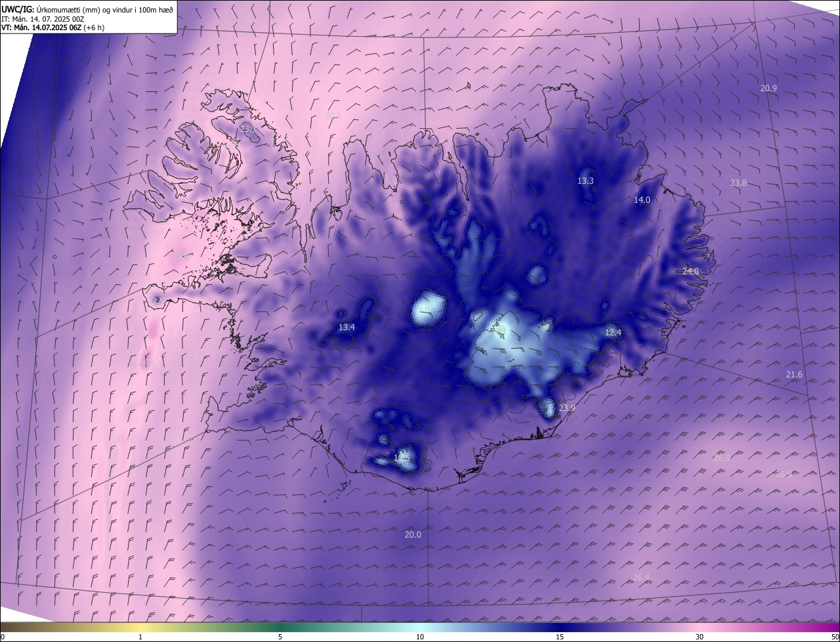
Task: Click the 12.4 value label on the map
Action: click(612, 333)
